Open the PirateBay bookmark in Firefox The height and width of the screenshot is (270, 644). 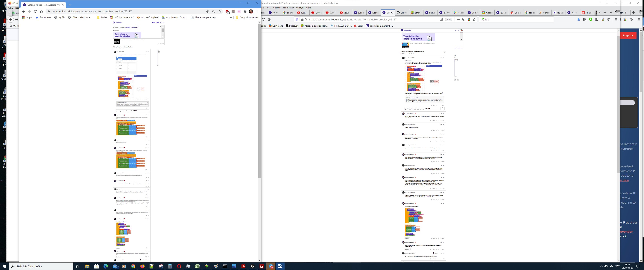292,26
